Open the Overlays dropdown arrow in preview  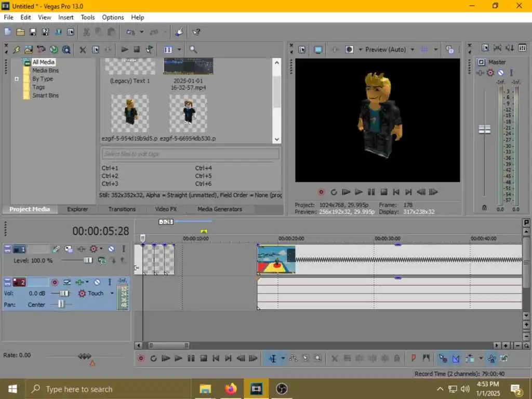436,50
